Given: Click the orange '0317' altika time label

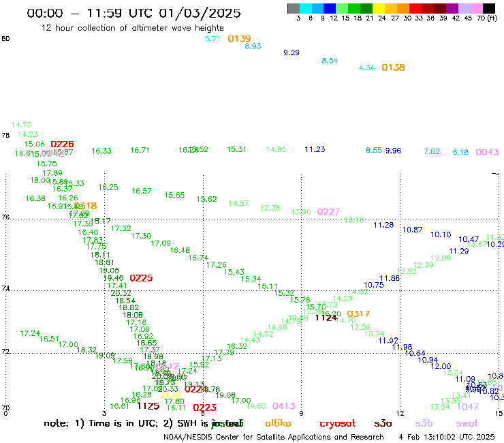Looking at the screenshot, I should click(x=358, y=314).
